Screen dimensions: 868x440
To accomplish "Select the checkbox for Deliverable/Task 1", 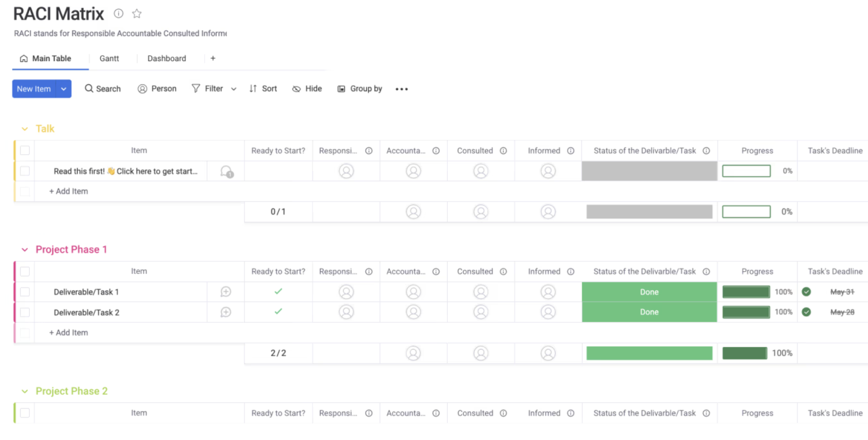I will 25,292.
